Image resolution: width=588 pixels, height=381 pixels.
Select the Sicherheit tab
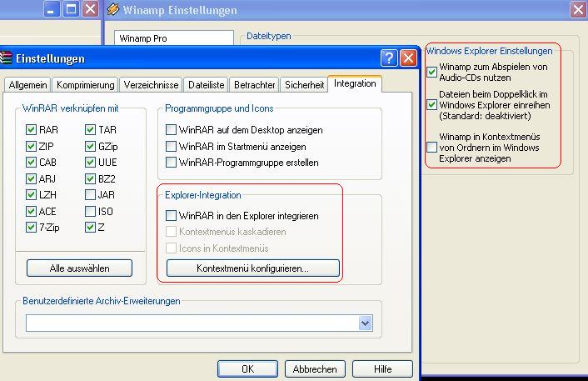pos(304,85)
